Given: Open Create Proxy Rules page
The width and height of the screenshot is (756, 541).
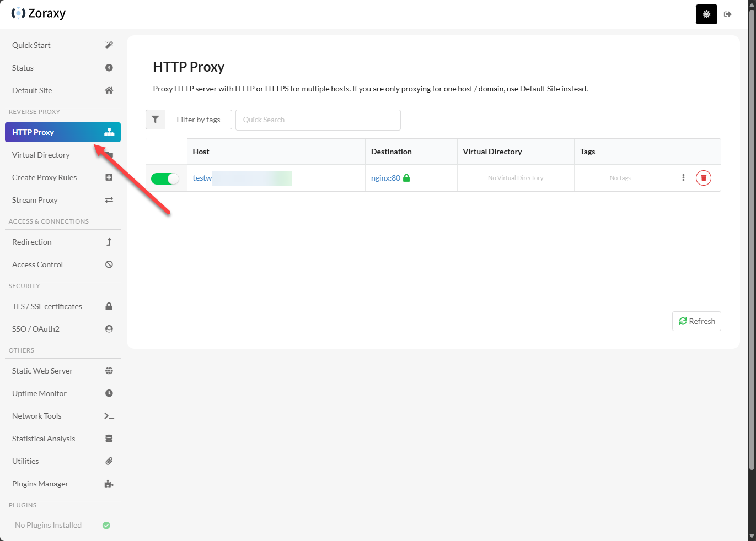Looking at the screenshot, I should [x=44, y=177].
